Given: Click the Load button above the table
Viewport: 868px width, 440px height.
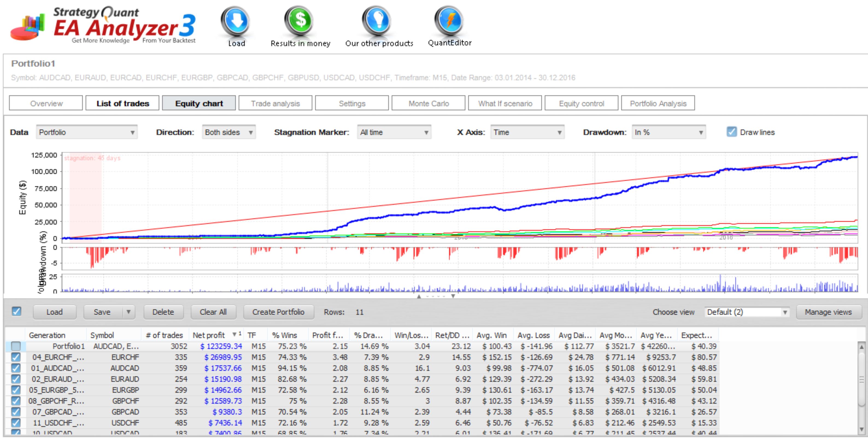Looking at the screenshot, I should pos(55,312).
